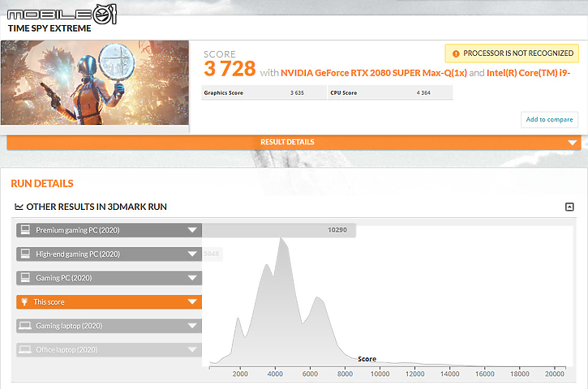Screen dimensions: 588x389
Task: Click the warning icon in processor notice
Action: (456, 53)
